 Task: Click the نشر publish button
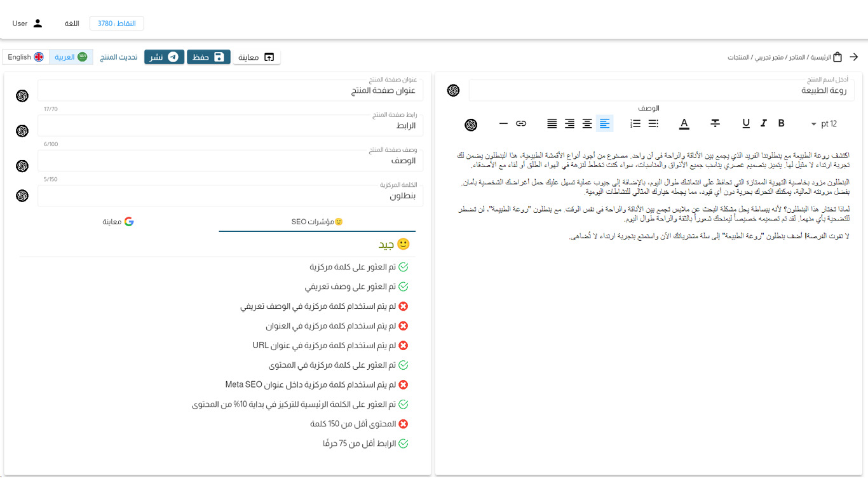[x=164, y=57]
